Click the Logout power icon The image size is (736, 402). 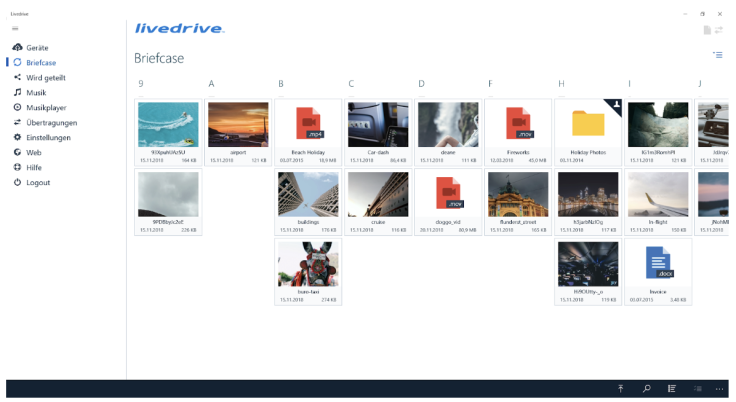[x=17, y=182]
